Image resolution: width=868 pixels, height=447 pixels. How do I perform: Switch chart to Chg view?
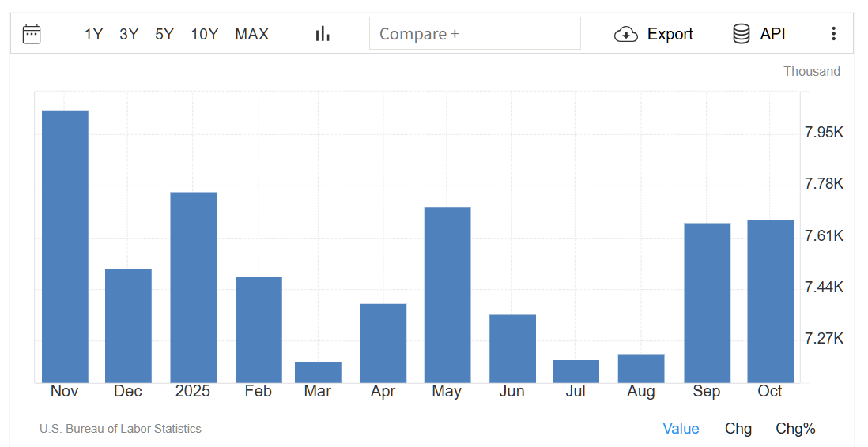pyautogui.click(x=738, y=429)
